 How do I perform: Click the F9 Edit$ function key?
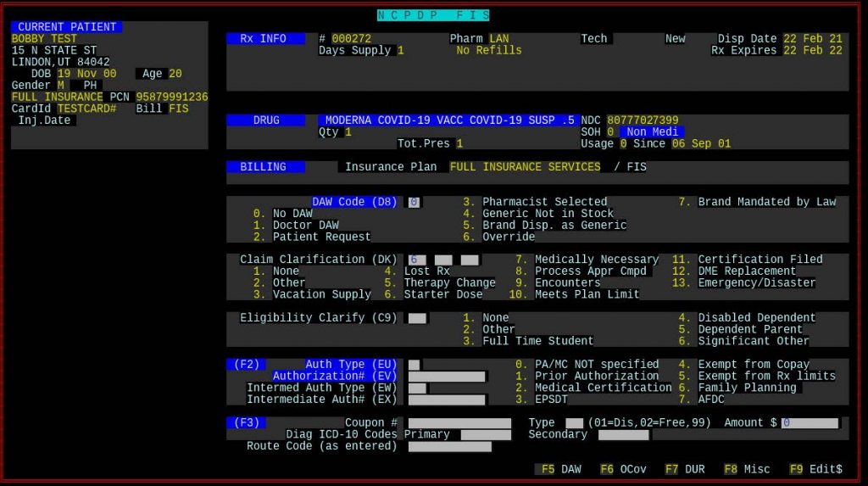point(815,469)
